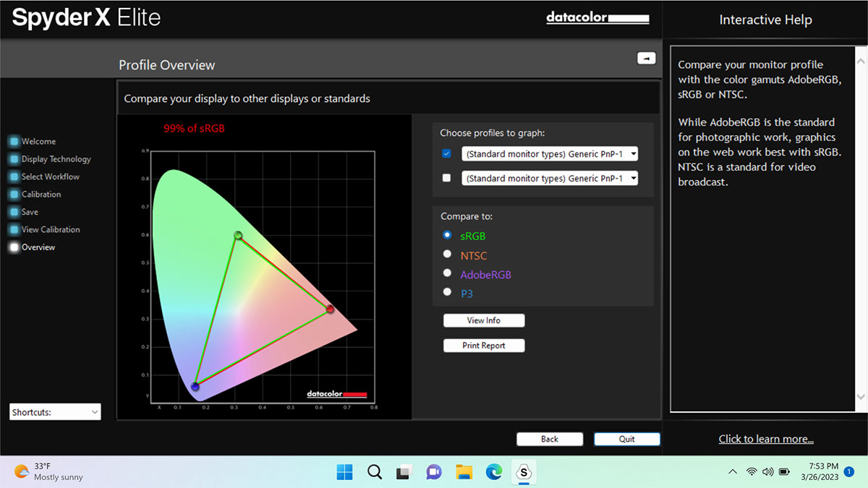
Task: Click the Compare to label
Action: 467,216
